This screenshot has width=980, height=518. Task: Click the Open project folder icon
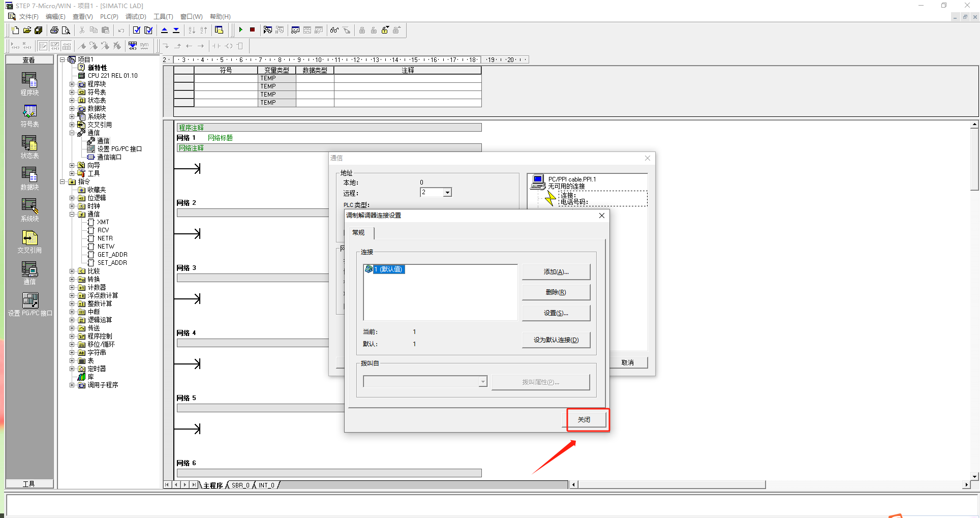pos(27,30)
